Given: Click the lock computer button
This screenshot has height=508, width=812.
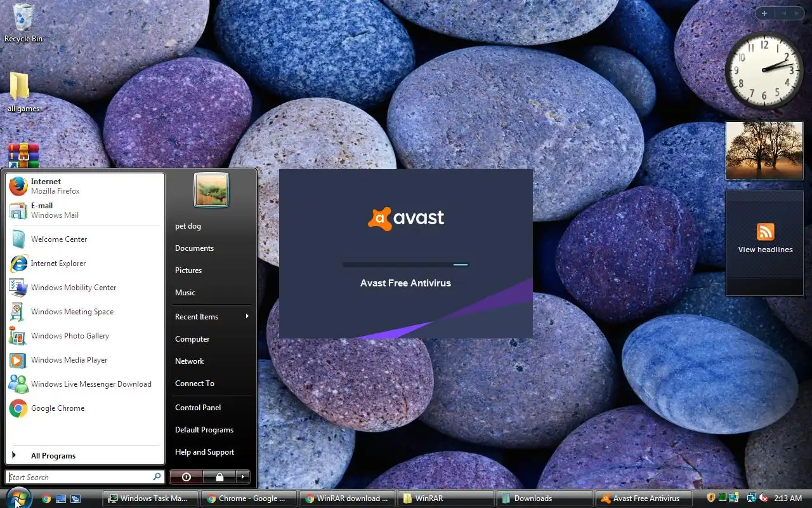Looking at the screenshot, I should [219, 476].
